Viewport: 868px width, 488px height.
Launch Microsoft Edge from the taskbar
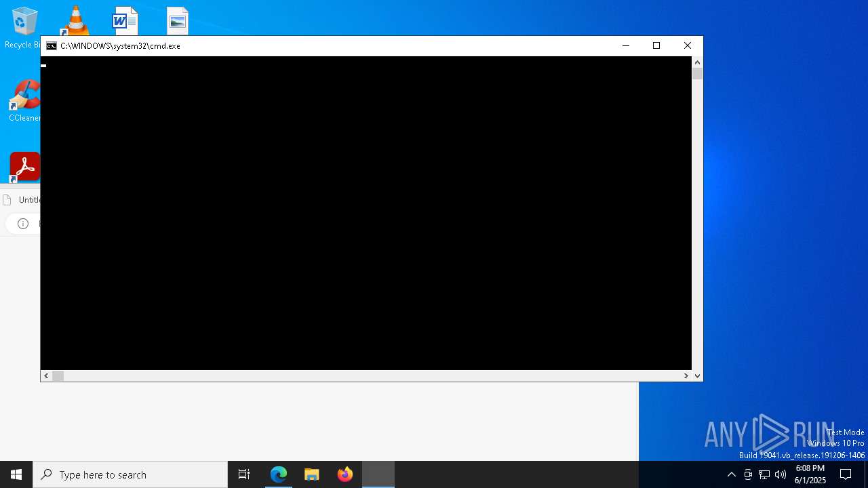[279, 474]
